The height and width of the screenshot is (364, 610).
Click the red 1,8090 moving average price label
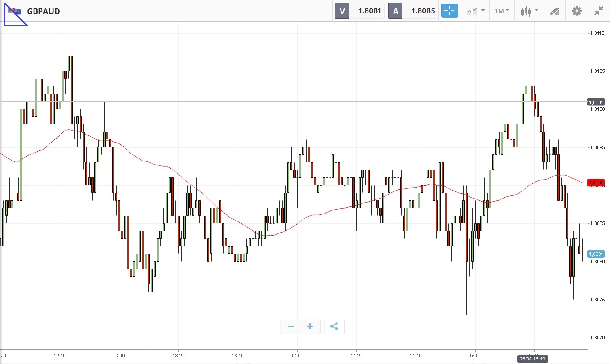point(596,182)
